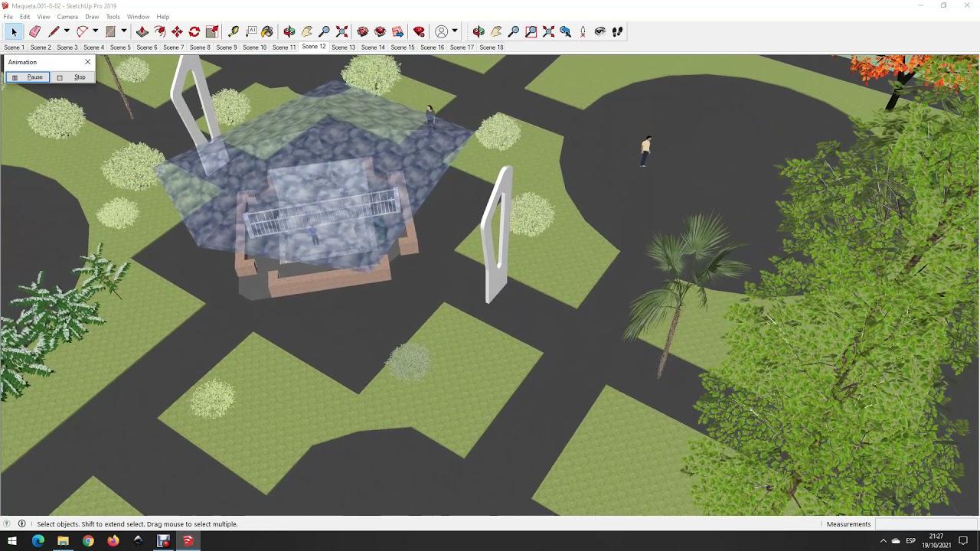Screen dimensions: 980x551
Task: Return to Previous camera view
Action: [566, 31]
